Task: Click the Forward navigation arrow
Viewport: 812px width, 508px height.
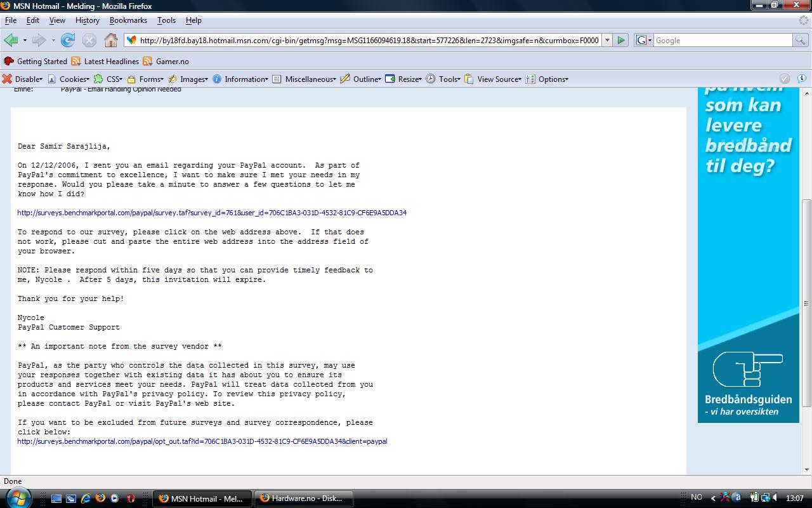Action: pos(39,40)
